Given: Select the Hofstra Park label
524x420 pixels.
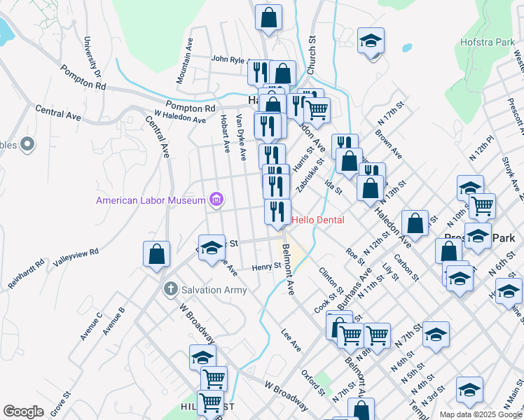Looking at the screenshot, I should tap(488, 42).
